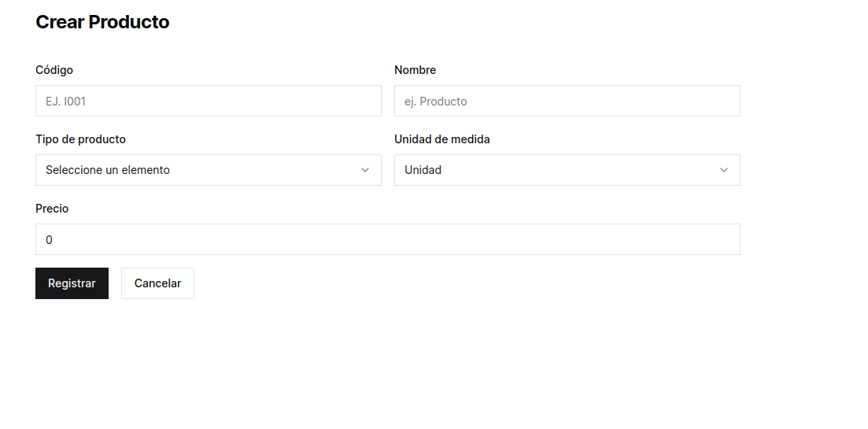Click the Código input field
The width and height of the screenshot is (868, 429).
(x=208, y=101)
